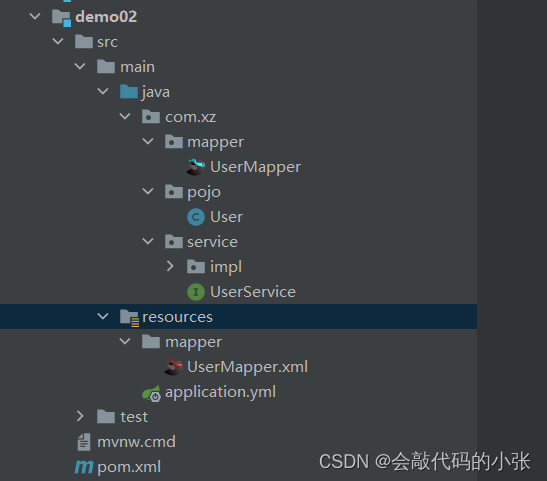
Task: Collapse the com.xz package chevron
Action: pos(125,117)
